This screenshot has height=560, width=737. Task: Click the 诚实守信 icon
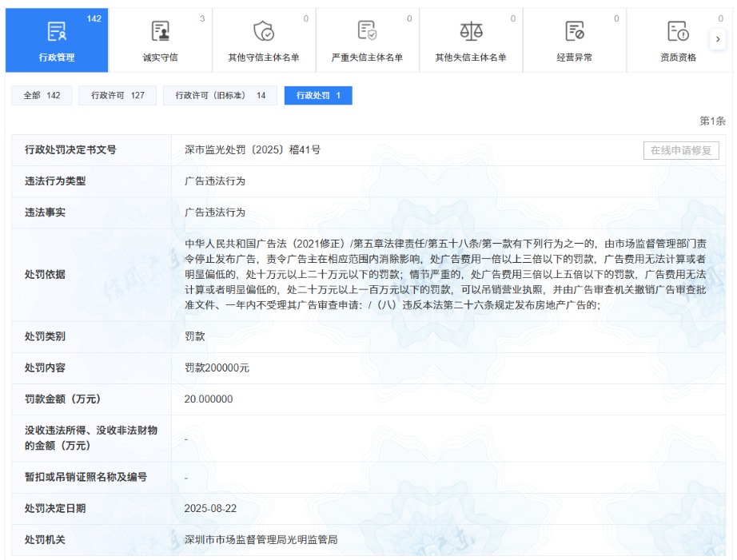[x=161, y=31]
